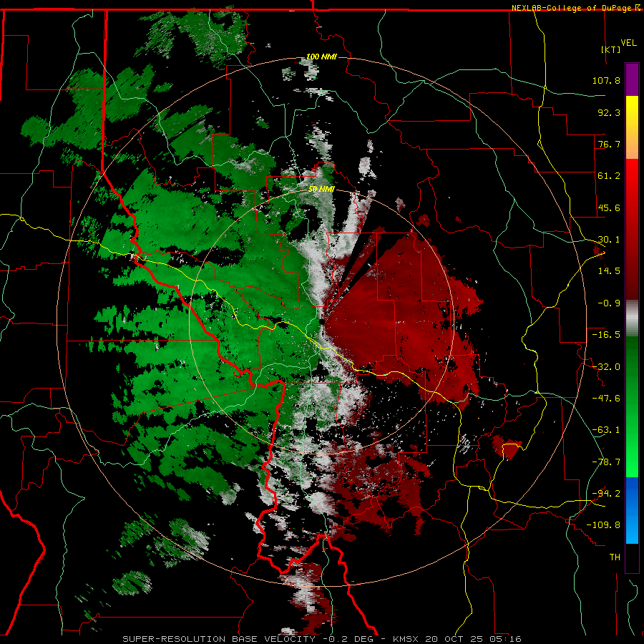
Task: Click the 107.8 velocity scale value
Action: pos(606,80)
